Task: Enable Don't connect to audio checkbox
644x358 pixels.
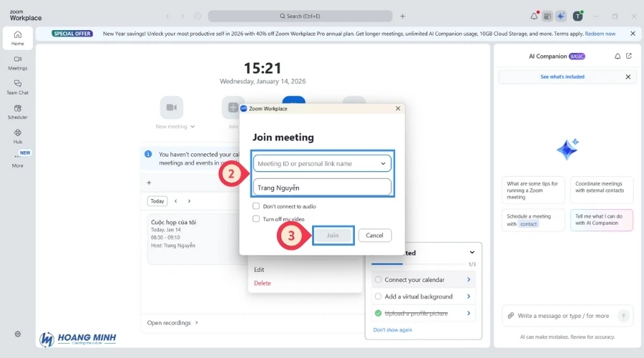Action: click(x=256, y=206)
